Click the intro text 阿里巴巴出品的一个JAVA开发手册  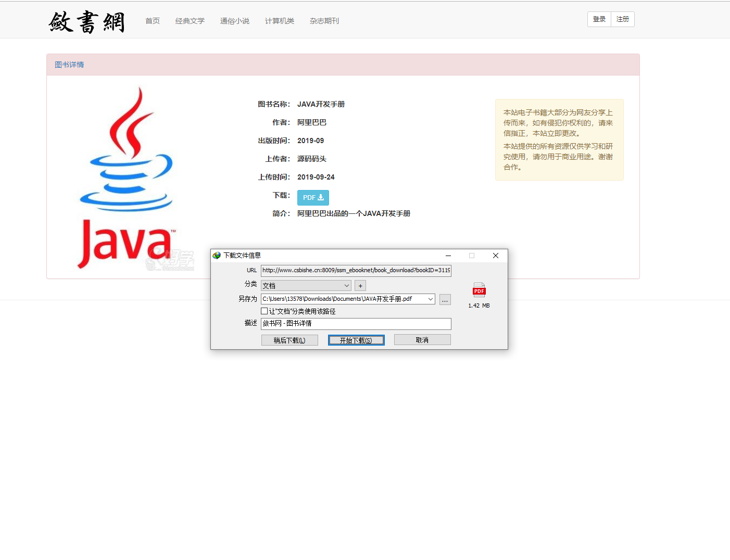pyautogui.click(x=354, y=213)
